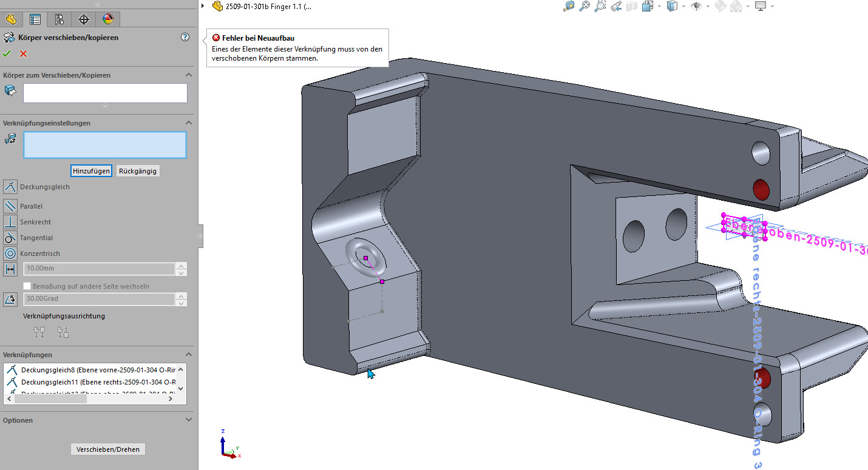The width and height of the screenshot is (868, 470).
Task: Click the Hinzufügen button
Action: click(x=91, y=171)
